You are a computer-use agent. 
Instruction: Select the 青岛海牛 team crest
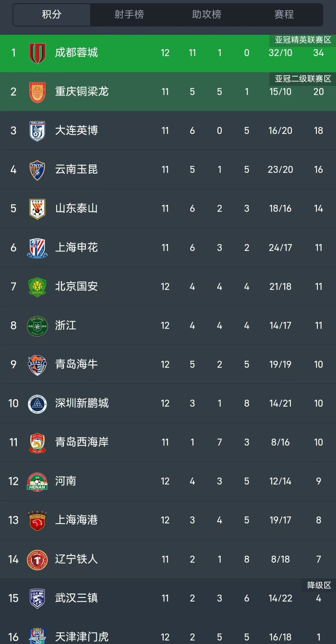coord(37,365)
